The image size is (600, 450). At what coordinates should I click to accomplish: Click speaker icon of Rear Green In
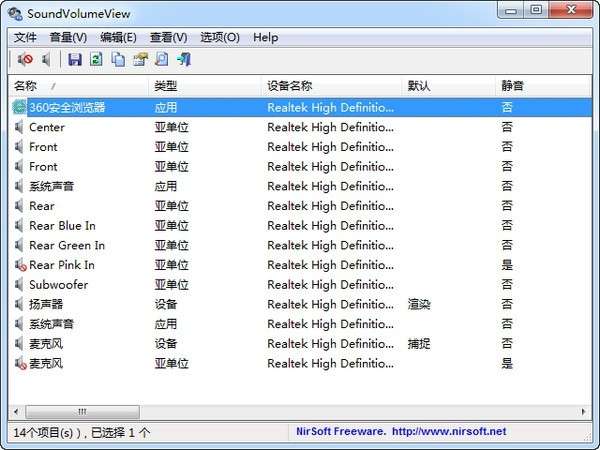point(19,245)
